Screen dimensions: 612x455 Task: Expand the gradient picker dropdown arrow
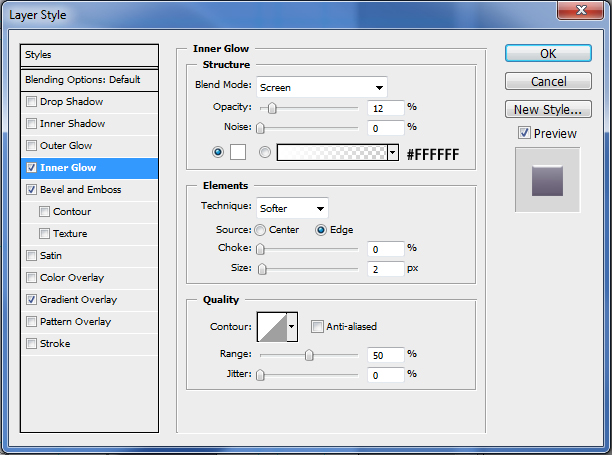click(393, 152)
